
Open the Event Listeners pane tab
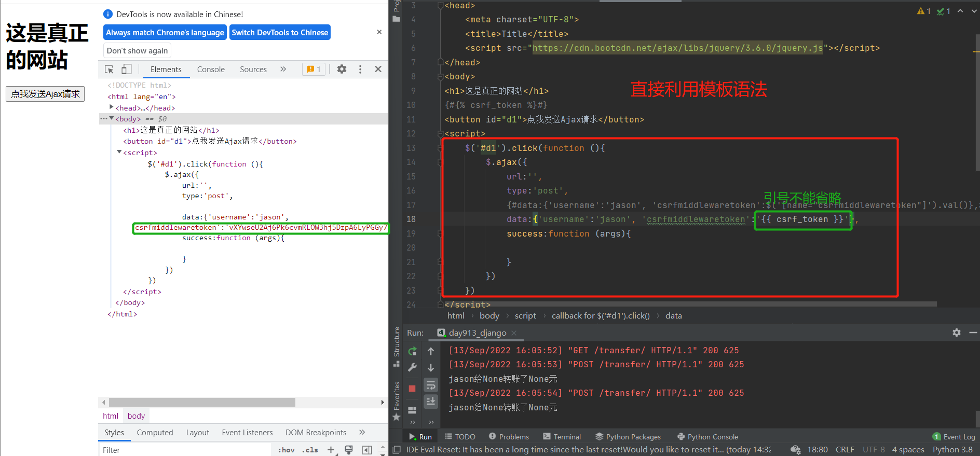(247, 433)
